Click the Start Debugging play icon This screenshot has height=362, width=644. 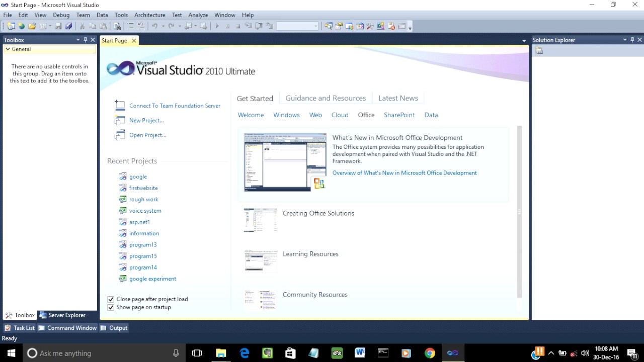tap(217, 26)
